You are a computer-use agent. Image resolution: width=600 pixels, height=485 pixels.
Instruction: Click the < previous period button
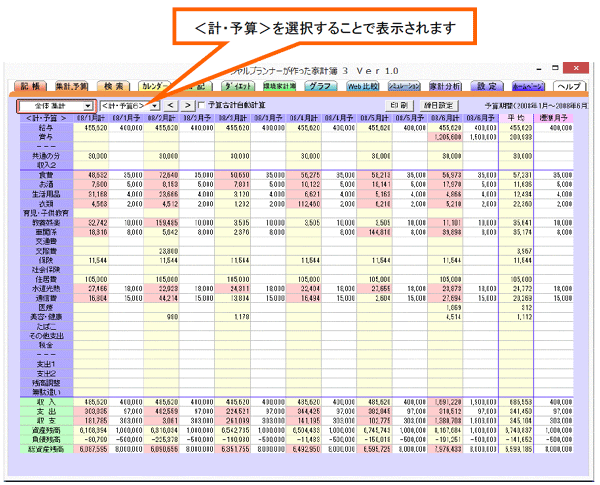pos(171,105)
